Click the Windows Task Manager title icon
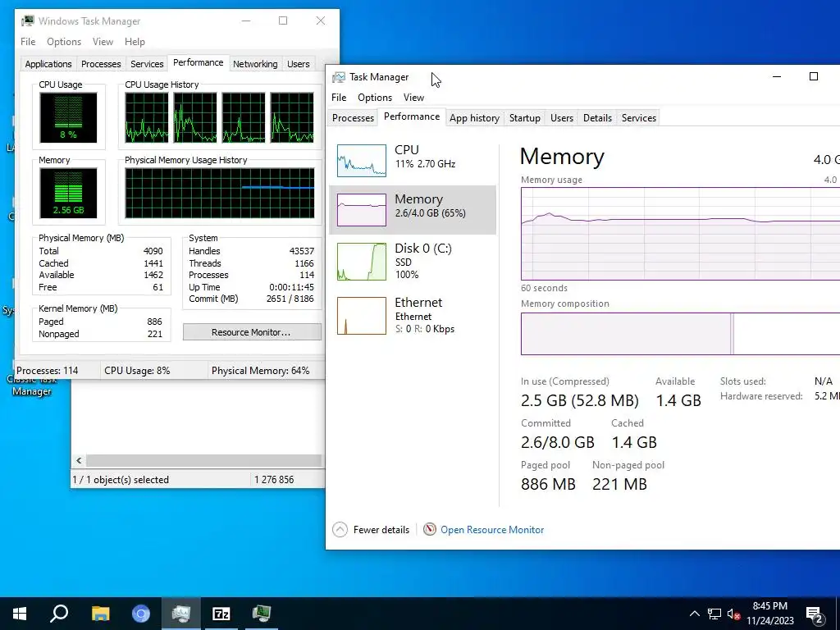This screenshot has height=630, width=840. tap(28, 21)
